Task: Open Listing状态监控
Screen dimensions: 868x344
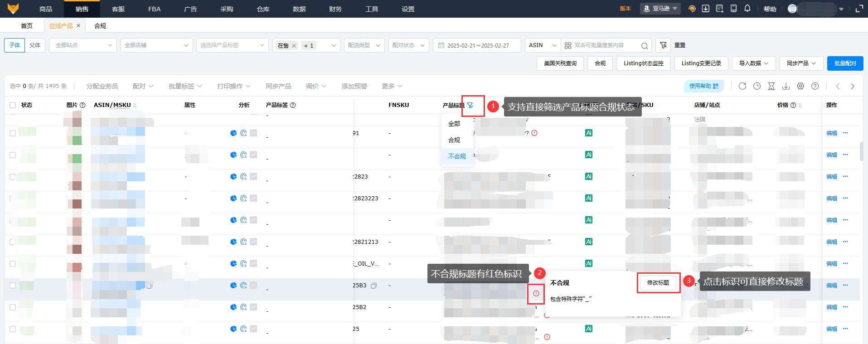Action: pos(644,63)
